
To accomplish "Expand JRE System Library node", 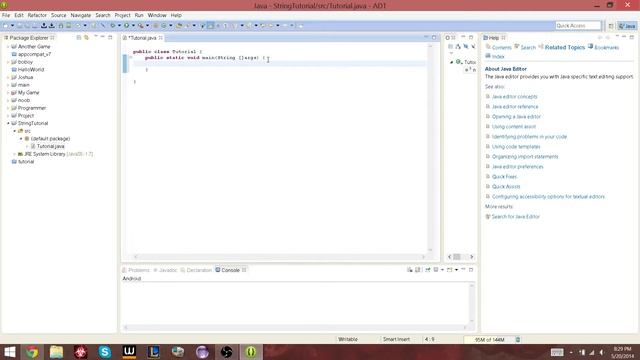I will (x=14, y=154).
